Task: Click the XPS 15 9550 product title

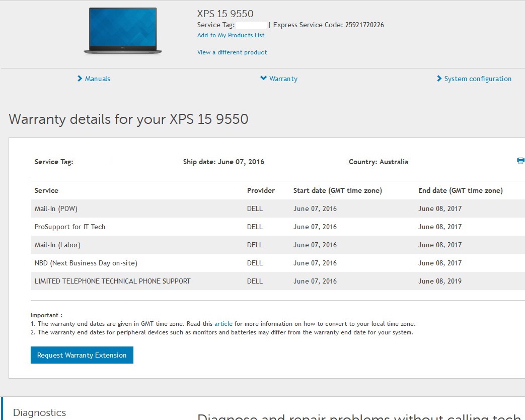Action: 225,14
